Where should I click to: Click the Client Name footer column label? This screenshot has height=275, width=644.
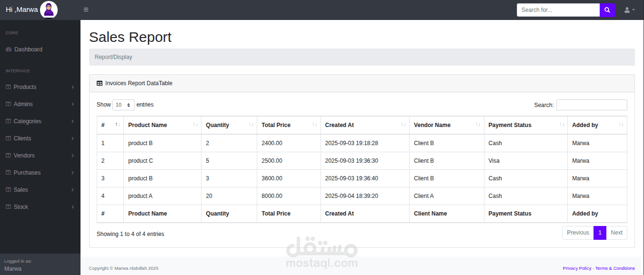tap(430, 214)
